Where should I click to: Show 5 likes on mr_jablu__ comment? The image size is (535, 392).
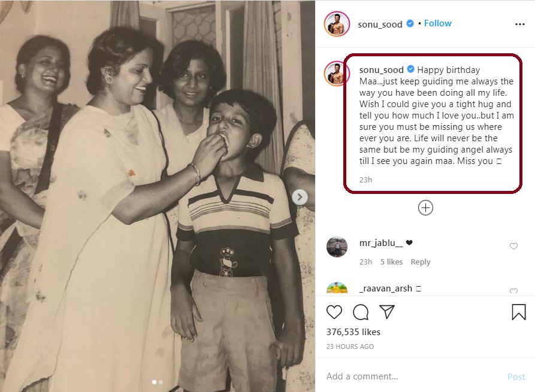[x=391, y=262]
